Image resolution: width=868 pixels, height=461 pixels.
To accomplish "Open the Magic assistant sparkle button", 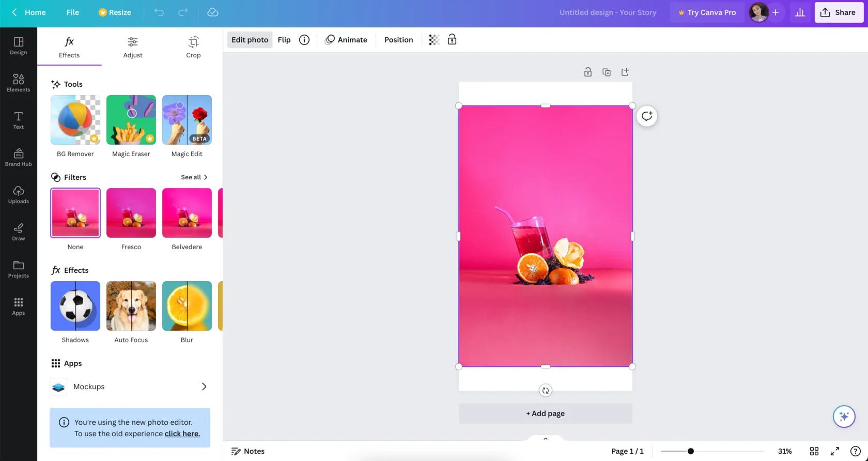I will (x=844, y=417).
